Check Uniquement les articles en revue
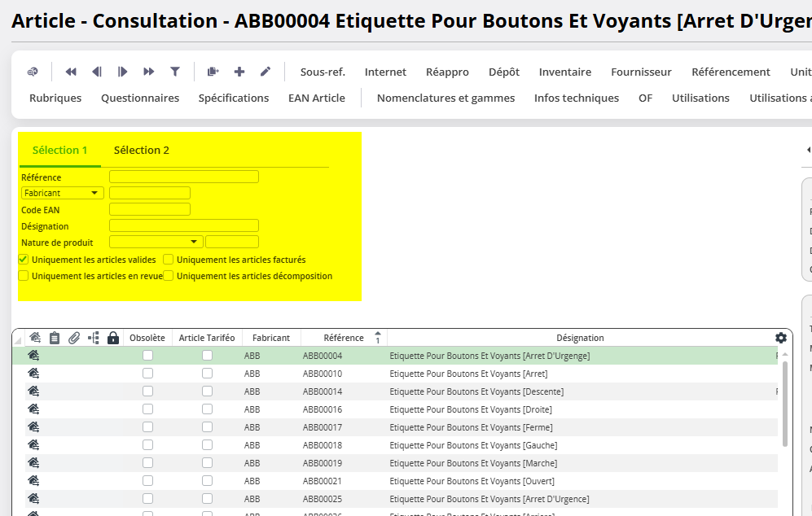Viewport: 812px width, 516px height. coord(24,276)
